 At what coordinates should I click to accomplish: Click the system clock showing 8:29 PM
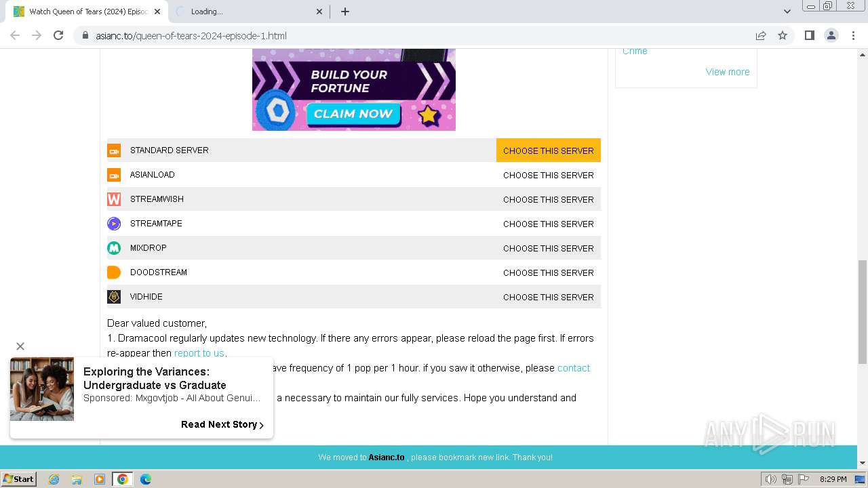click(x=833, y=479)
